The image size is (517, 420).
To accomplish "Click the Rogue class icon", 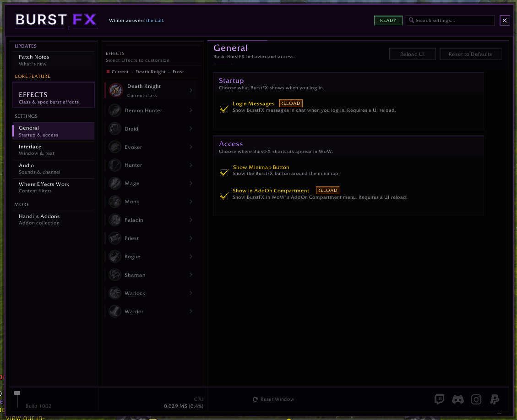I will 115,256.
